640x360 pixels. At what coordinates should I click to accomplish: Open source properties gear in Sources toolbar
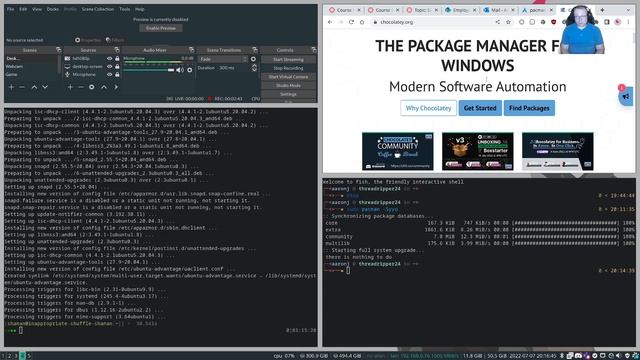point(92,87)
